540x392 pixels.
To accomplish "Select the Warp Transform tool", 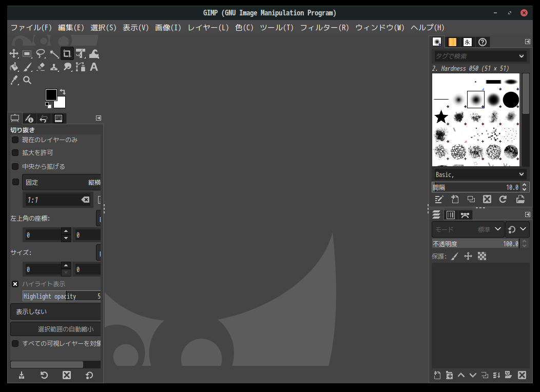I will coord(94,54).
